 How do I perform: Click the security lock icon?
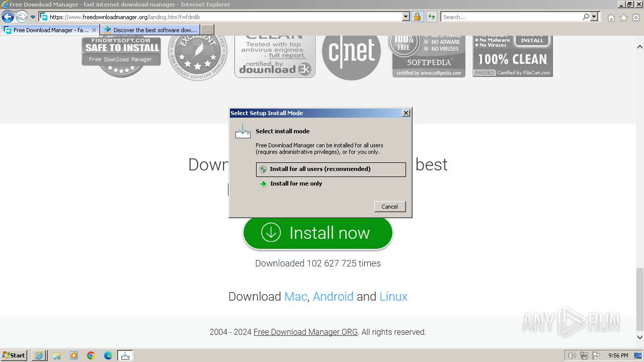(417, 17)
